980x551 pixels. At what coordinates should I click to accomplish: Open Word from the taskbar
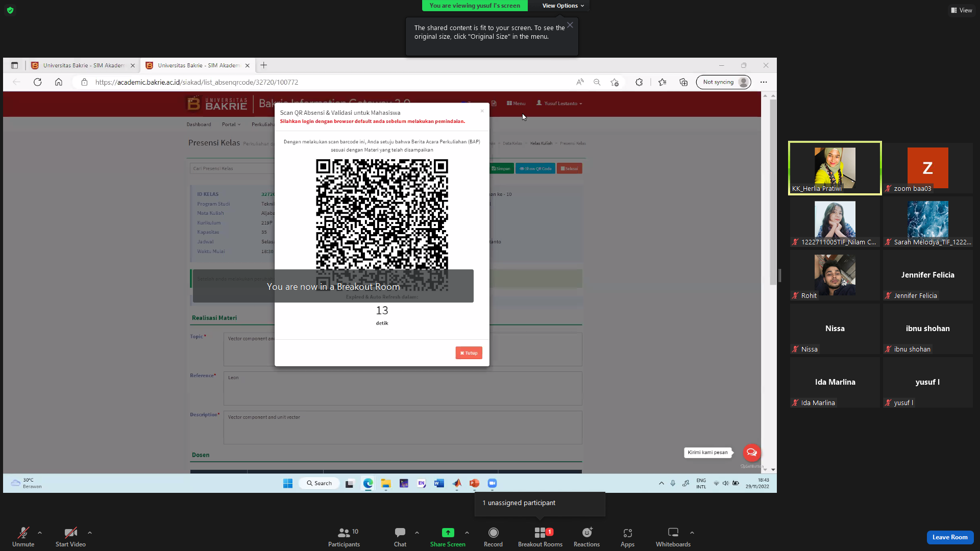(x=439, y=484)
